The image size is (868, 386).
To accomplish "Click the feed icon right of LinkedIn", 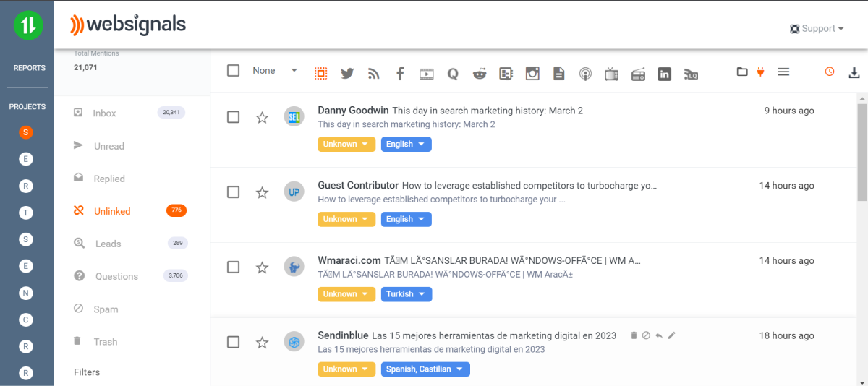I will click(691, 73).
